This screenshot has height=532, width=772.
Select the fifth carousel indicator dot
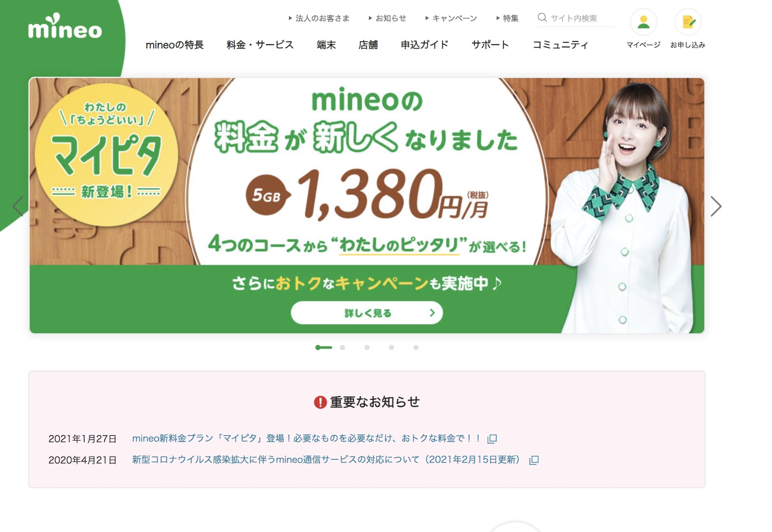coord(416,347)
